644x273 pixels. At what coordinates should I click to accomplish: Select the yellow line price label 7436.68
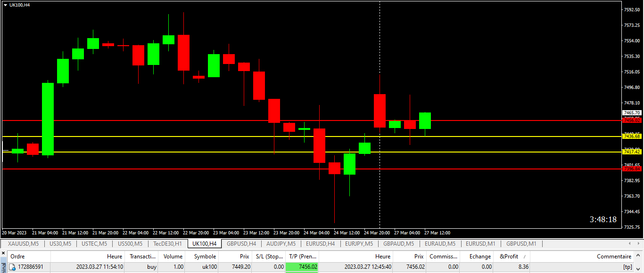pyautogui.click(x=632, y=136)
